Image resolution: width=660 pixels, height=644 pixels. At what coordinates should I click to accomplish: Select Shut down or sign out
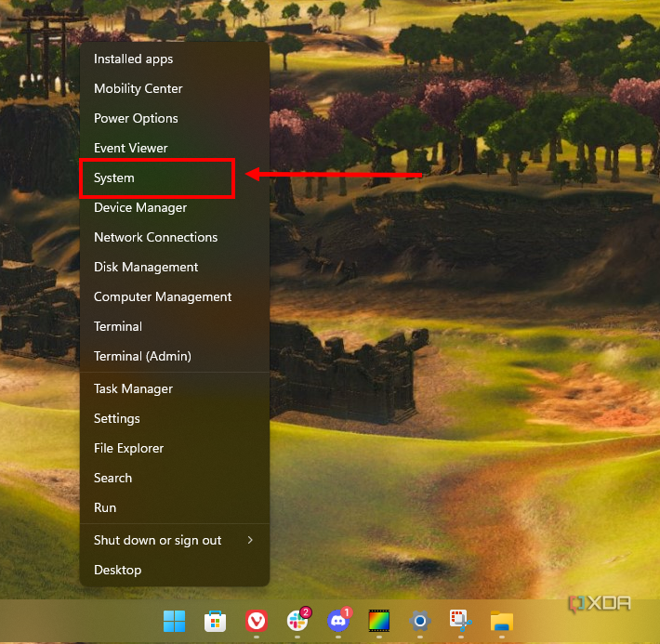tap(175, 540)
